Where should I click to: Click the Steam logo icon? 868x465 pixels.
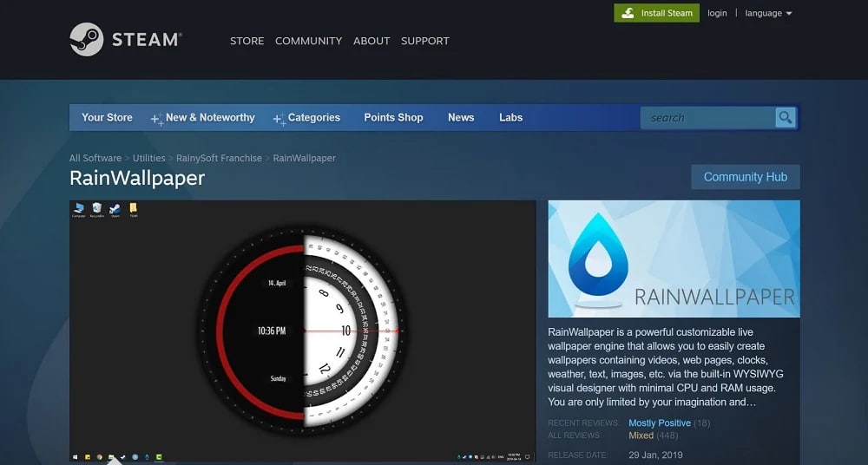pos(87,39)
